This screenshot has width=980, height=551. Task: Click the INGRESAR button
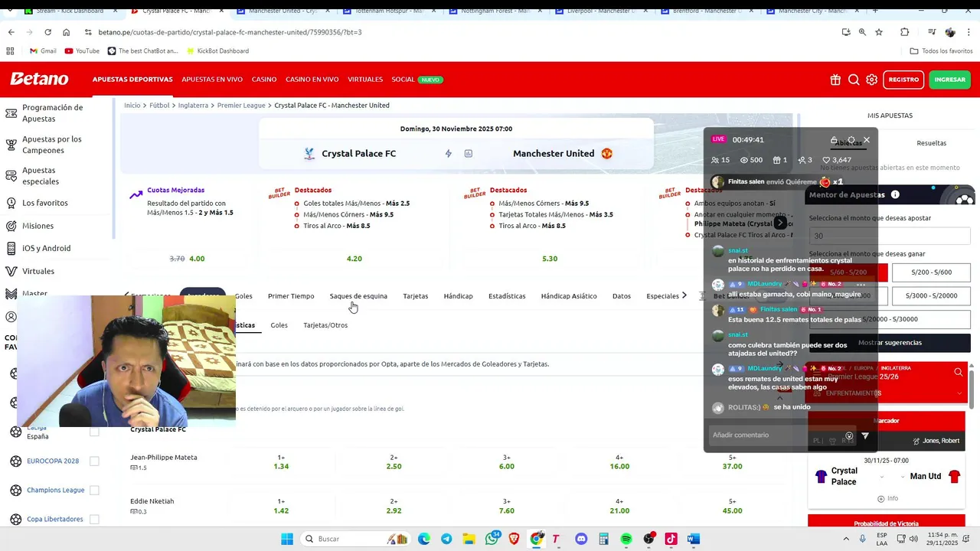950,80
